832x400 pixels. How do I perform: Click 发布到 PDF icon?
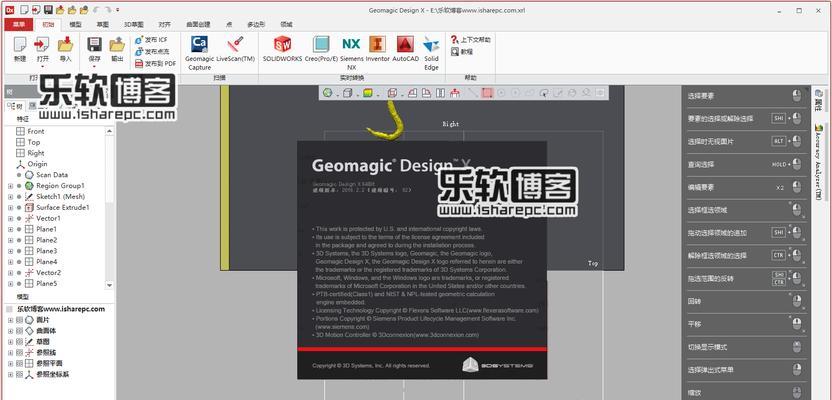pyautogui.click(x=139, y=63)
